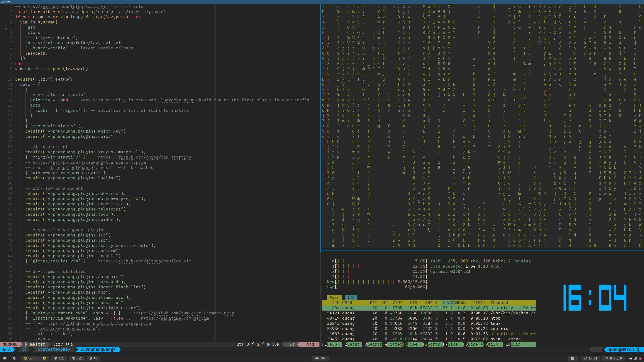Click the Linux penguin fileformat icon in the statusline
This screenshot has width=644, height=362.
(258, 344)
